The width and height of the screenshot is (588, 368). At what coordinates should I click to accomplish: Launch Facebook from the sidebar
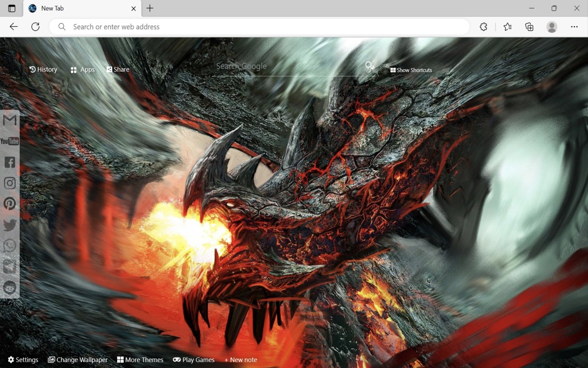10,162
